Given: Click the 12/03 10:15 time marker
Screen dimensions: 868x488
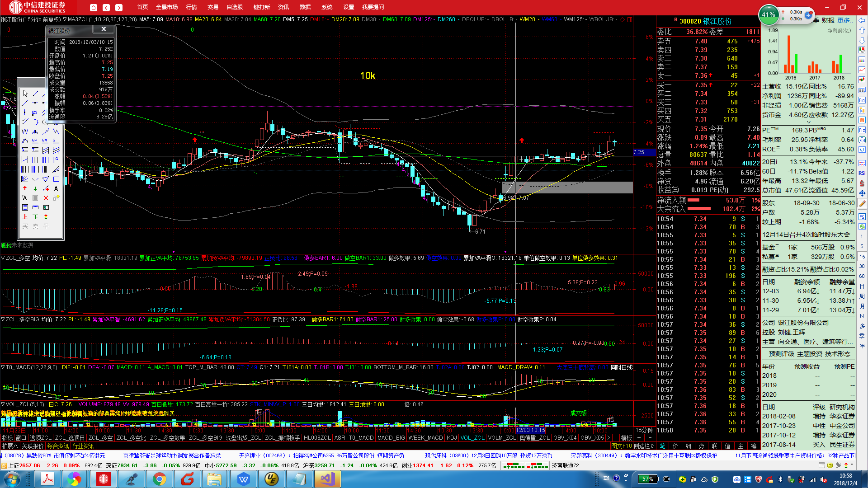Looking at the screenshot, I should tap(531, 430).
